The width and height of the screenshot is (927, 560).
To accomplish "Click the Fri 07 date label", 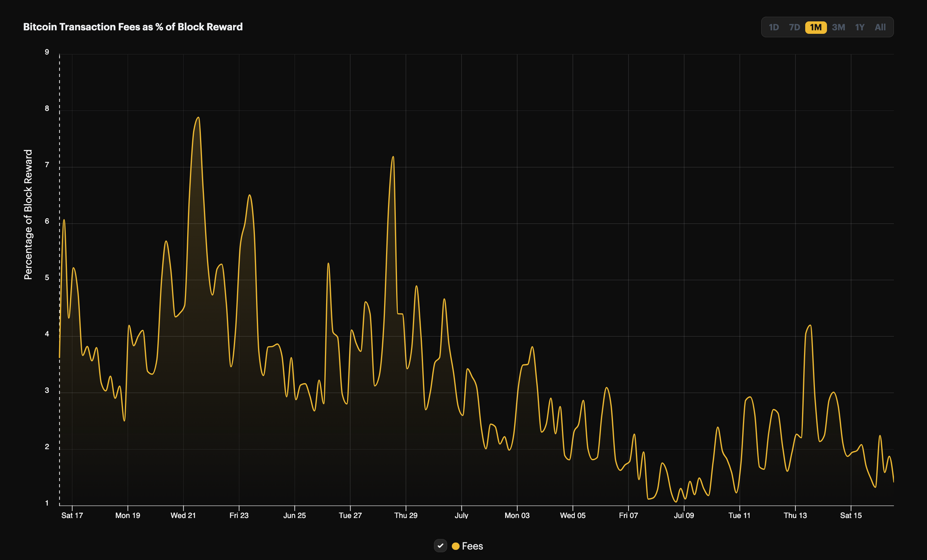I will [x=629, y=516].
